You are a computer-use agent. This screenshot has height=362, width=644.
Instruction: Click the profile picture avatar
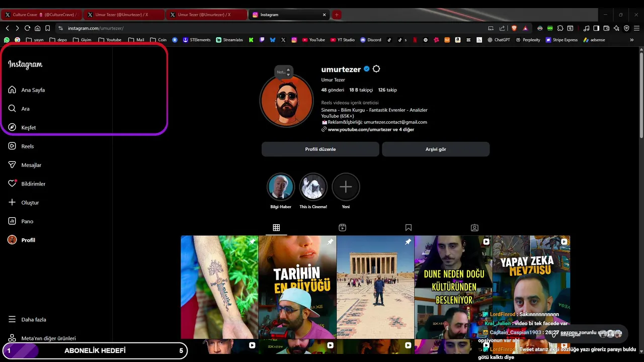tap(287, 101)
